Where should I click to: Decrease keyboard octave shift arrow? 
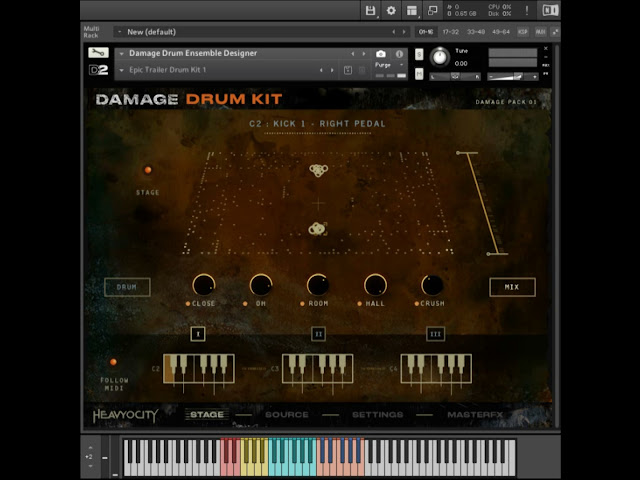(90, 466)
